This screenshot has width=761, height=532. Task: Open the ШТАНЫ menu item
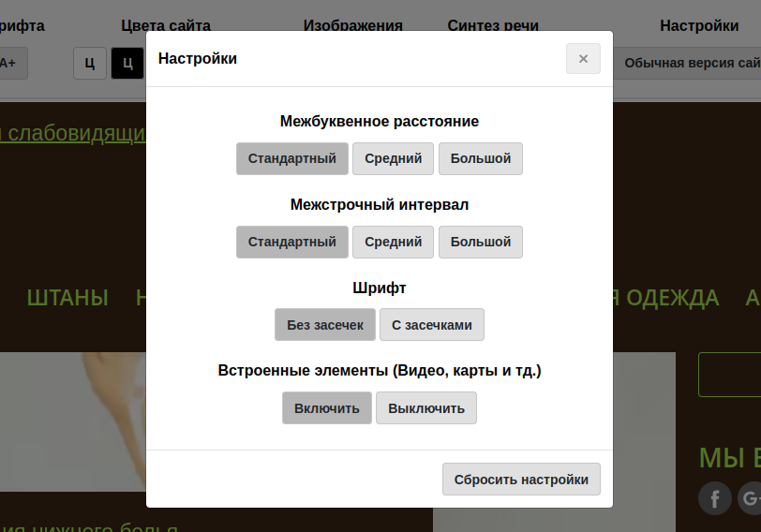[x=67, y=298]
